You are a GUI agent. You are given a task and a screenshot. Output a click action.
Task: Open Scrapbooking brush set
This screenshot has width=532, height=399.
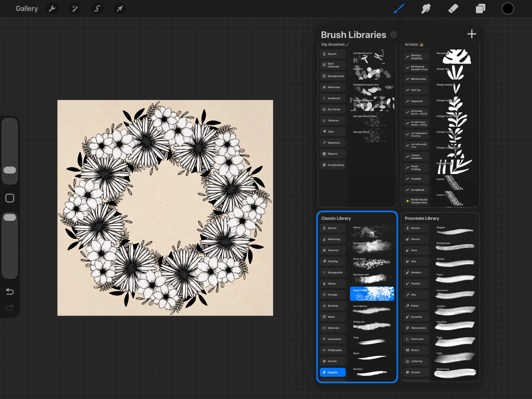333,165
